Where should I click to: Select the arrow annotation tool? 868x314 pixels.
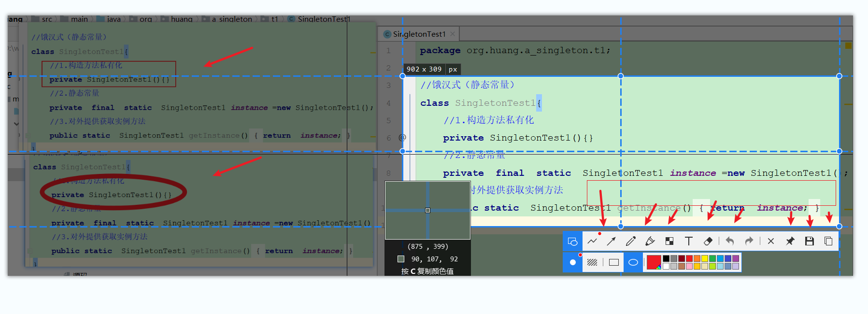pyautogui.click(x=612, y=241)
